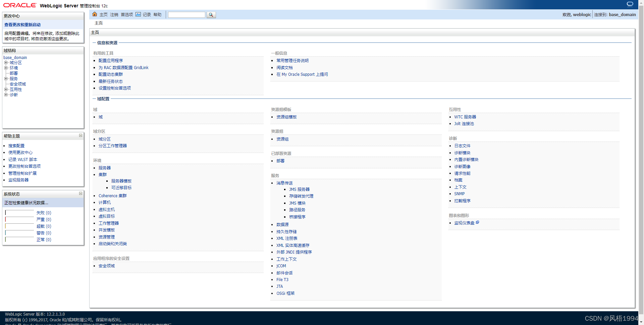Open SNMP link under 诊断
This screenshot has width=644, height=325.
[x=460, y=194]
